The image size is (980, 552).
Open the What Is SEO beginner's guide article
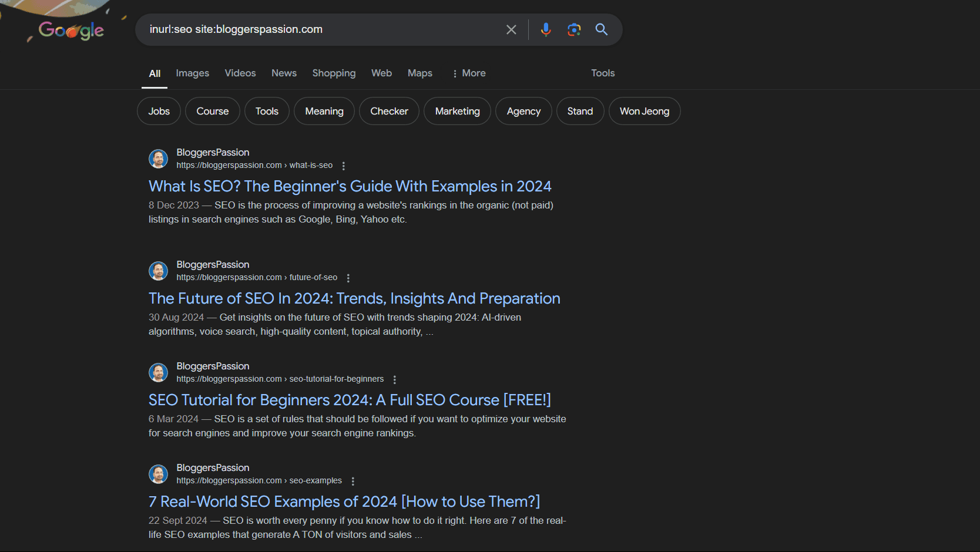(x=350, y=186)
